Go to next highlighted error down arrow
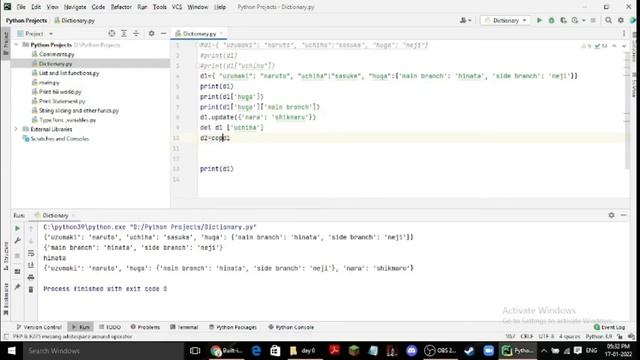Screen dimensions: 640x360 [624, 46]
